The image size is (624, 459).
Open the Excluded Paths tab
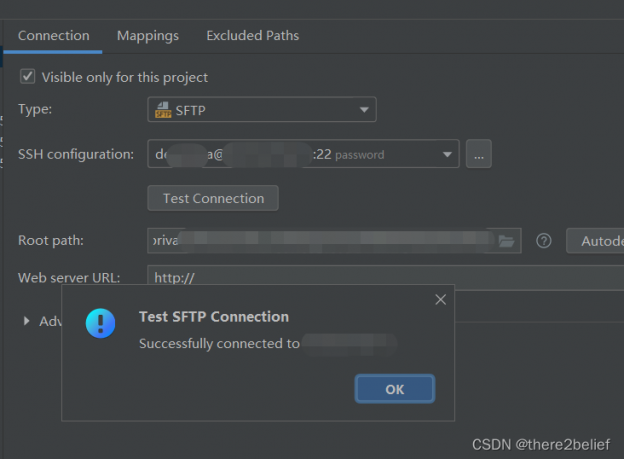(252, 36)
